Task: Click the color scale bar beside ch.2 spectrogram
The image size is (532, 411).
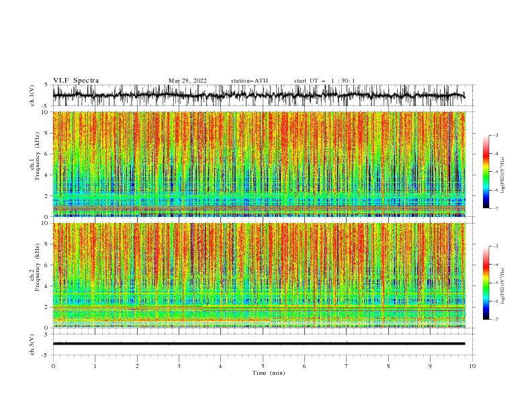Action: (x=486, y=283)
